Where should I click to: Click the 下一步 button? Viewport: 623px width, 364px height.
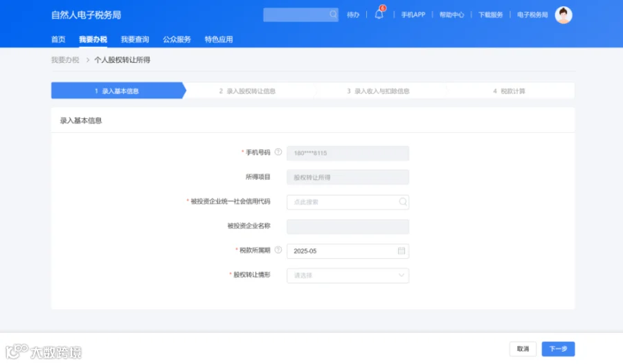click(558, 349)
